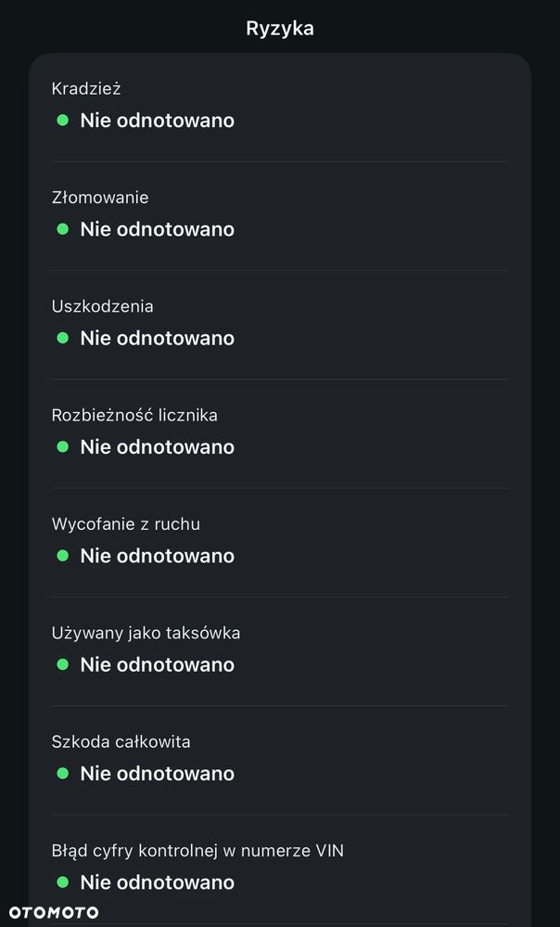
Task: Tap the green indicator under Uszkodzenia
Action: [x=63, y=338]
